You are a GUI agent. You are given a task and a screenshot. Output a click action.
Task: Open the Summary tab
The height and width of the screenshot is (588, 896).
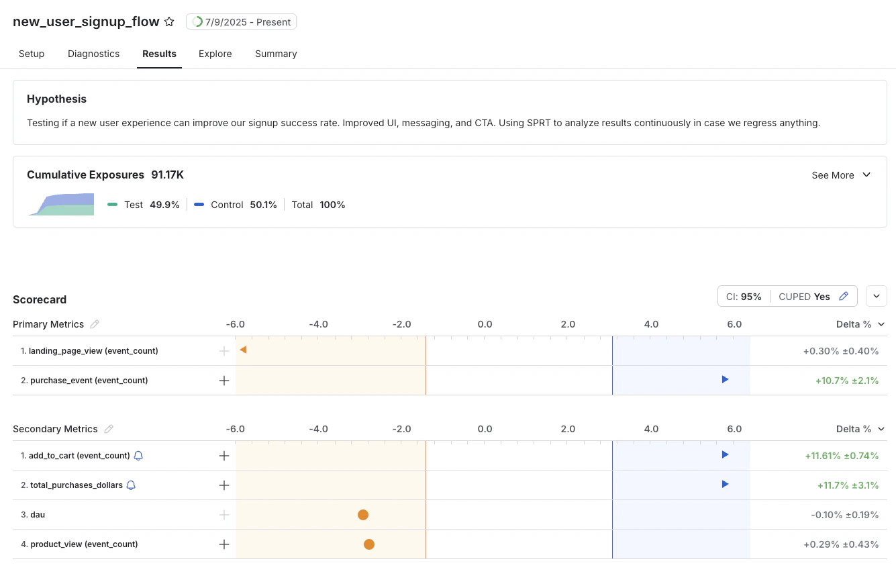click(276, 54)
